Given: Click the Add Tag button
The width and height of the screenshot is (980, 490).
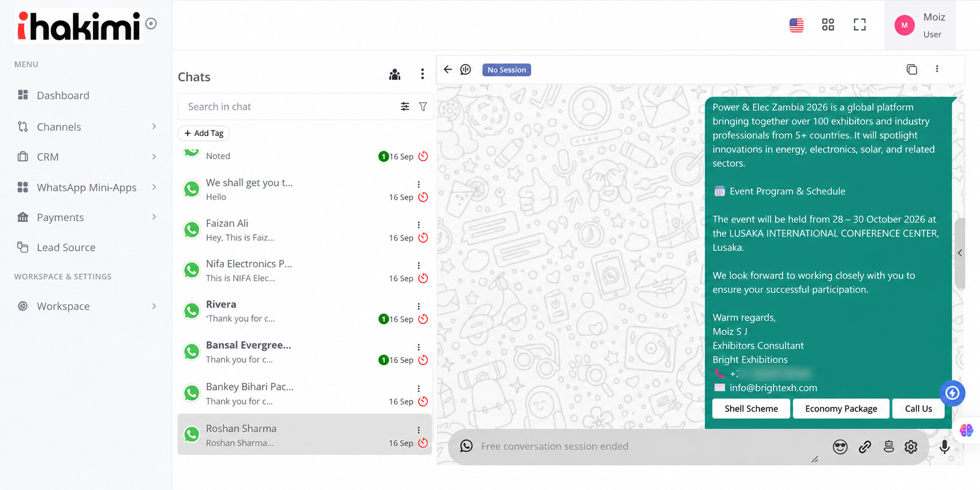Looking at the screenshot, I should click(204, 133).
